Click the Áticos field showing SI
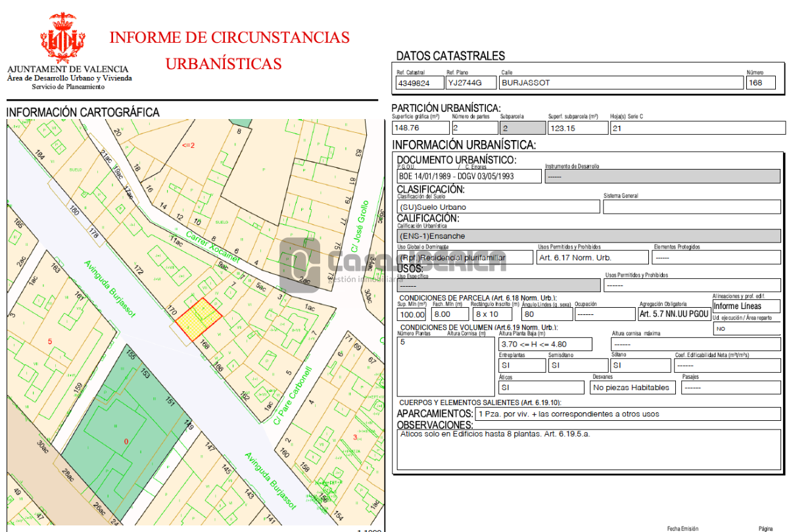The width and height of the screenshot is (789, 532). coord(541,387)
